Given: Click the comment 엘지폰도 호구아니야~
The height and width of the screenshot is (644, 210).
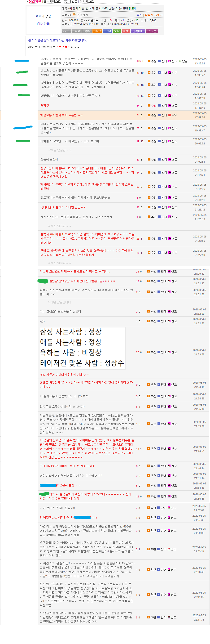Looking at the screenshot, I should click(x=62, y=407).
